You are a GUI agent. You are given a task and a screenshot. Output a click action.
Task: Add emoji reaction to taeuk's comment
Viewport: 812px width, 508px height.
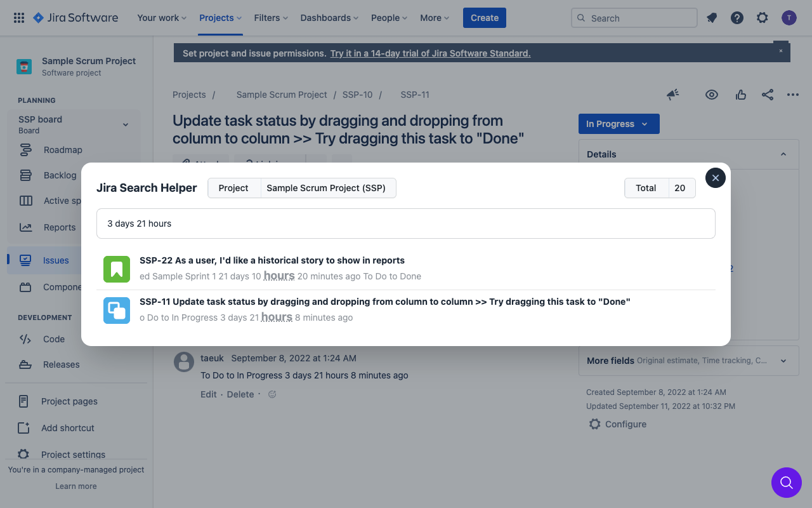(x=272, y=394)
